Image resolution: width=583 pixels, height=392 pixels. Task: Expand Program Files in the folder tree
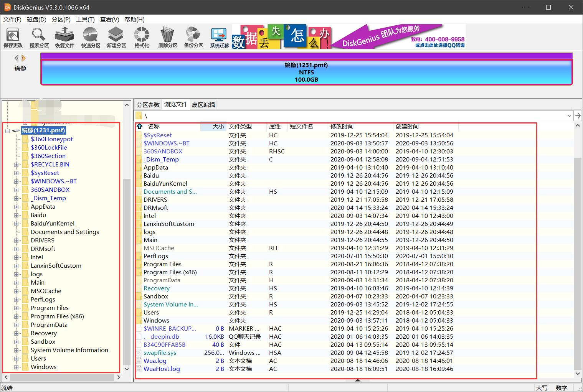[x=15, y=308]
